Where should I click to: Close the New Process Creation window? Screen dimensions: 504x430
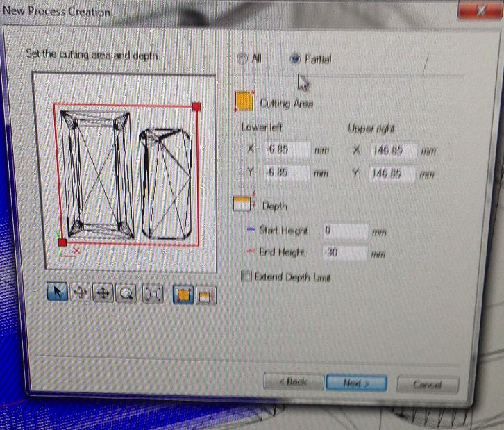[480, 11]
